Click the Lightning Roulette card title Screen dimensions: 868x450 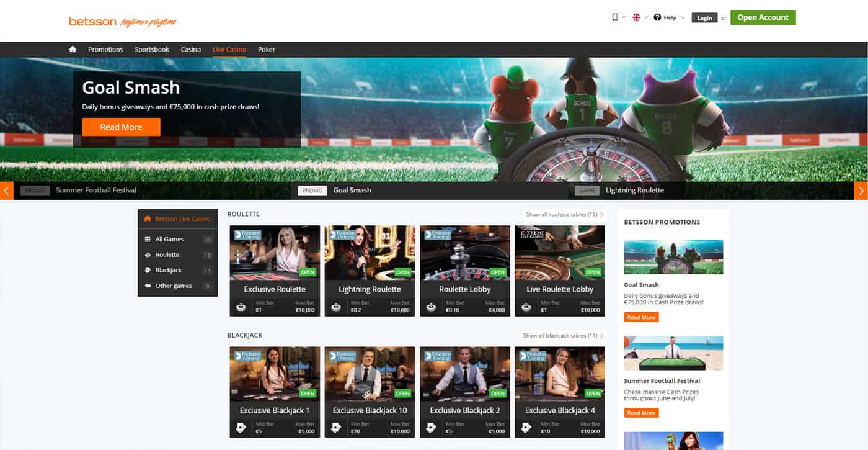coord(370,289)
